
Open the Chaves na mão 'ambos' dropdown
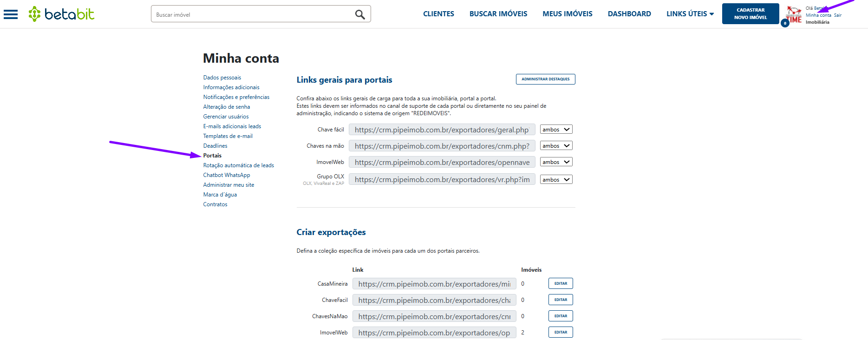point(556,146)
